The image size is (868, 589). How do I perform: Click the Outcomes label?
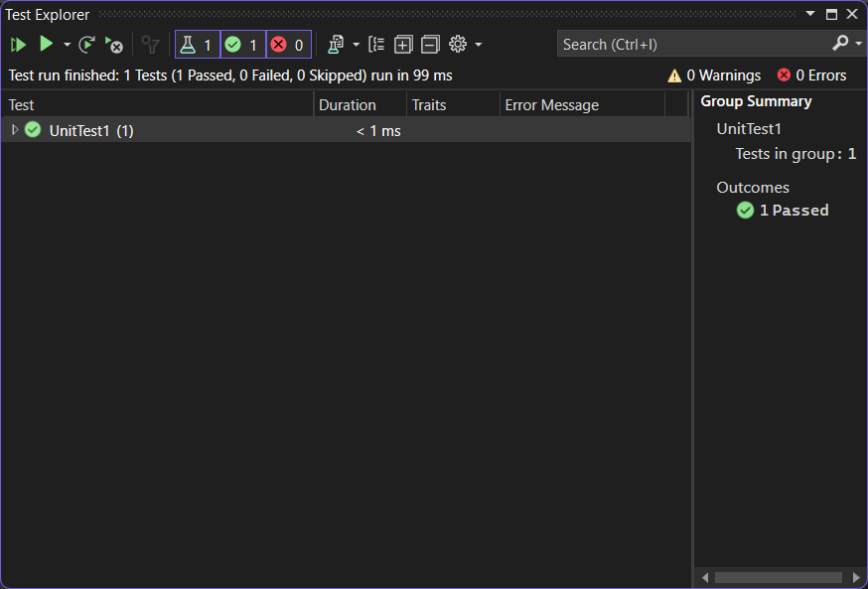[753, 188]
